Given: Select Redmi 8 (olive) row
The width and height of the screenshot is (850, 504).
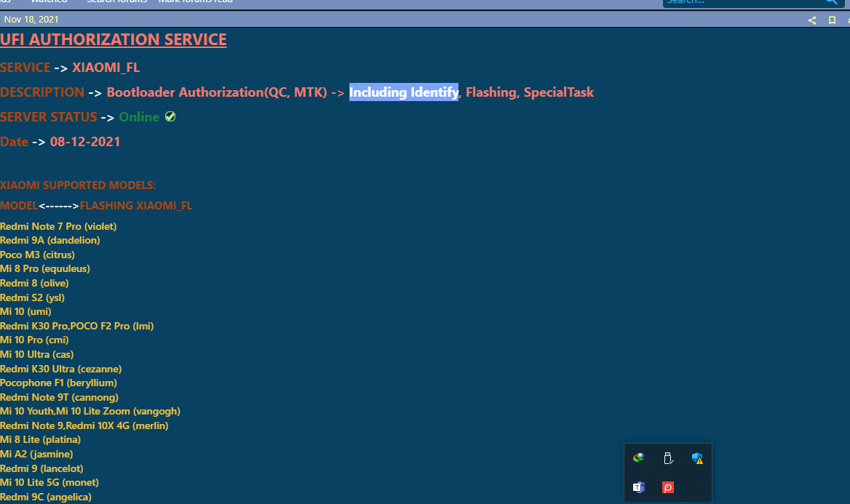Looking at the screenshot, I should coord(35,284).
